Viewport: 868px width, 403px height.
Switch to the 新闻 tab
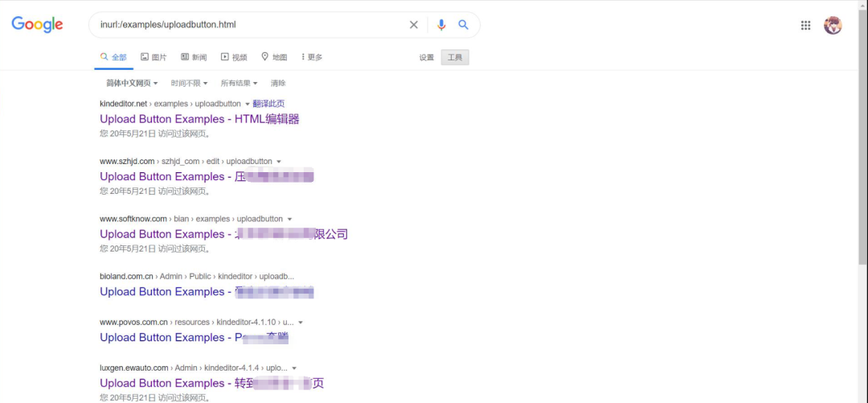pyautogui.click(x=194, y=57)
